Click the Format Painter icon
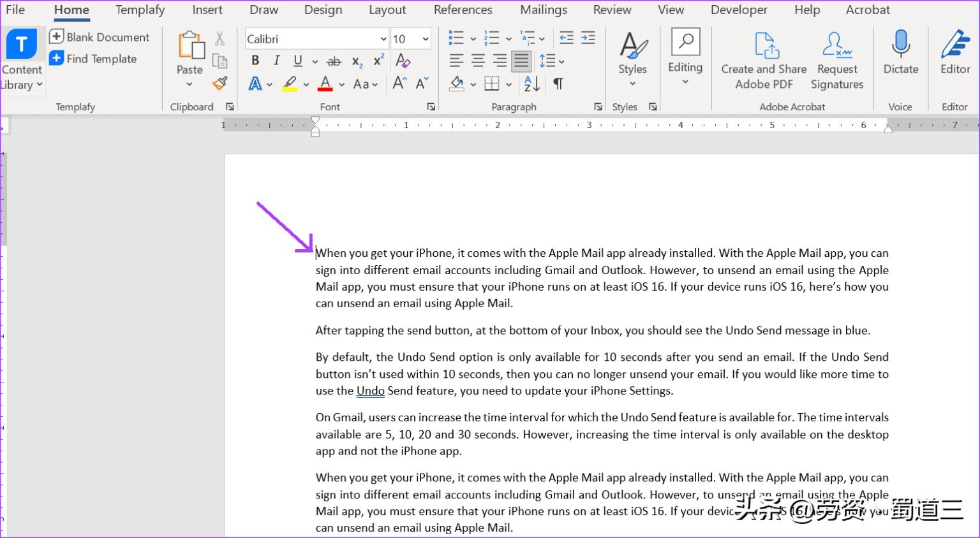The height and width of the screenshot is (538, 980). tap(219, 84)
